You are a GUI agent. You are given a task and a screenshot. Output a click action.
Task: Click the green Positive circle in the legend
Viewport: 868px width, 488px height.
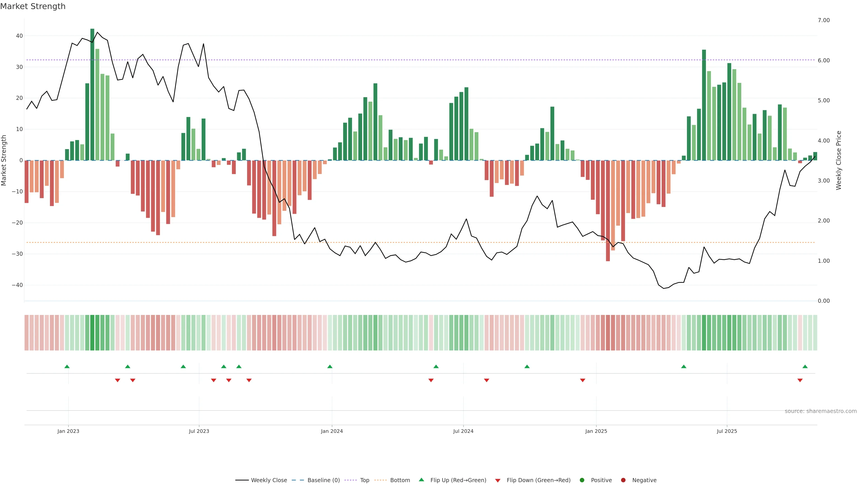click(582, 480)
